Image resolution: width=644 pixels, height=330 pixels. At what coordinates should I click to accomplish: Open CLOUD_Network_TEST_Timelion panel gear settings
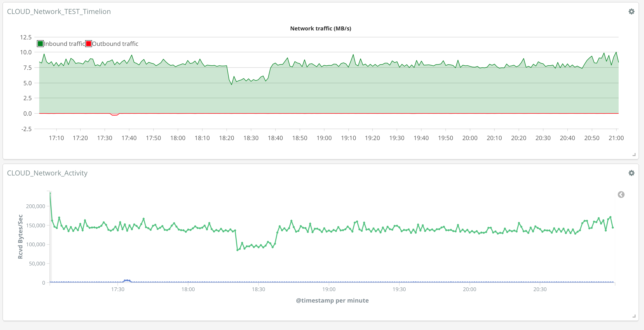pos(631,11)
